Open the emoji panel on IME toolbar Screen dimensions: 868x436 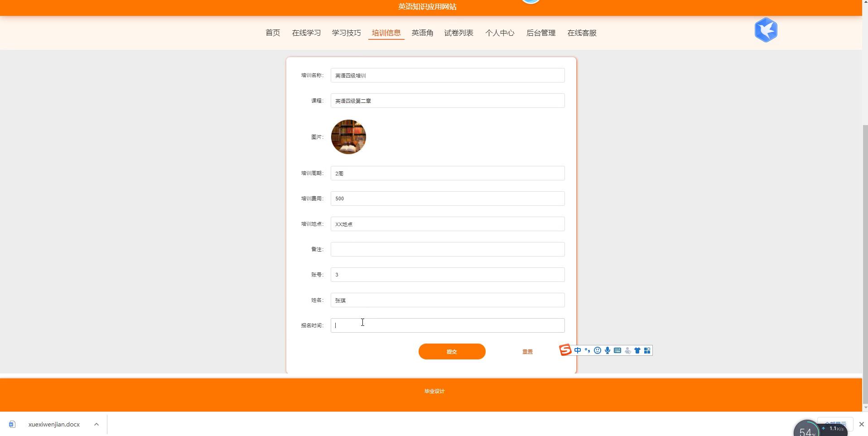598,350
